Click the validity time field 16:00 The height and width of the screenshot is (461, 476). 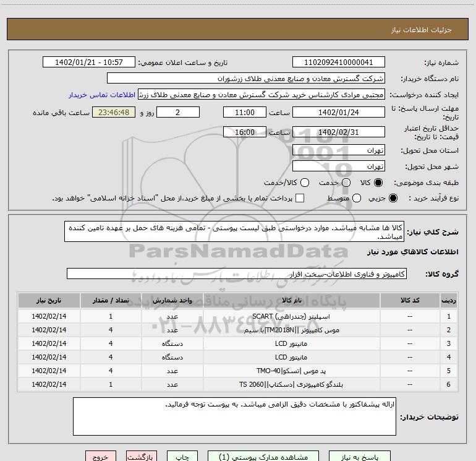(245, 132)
